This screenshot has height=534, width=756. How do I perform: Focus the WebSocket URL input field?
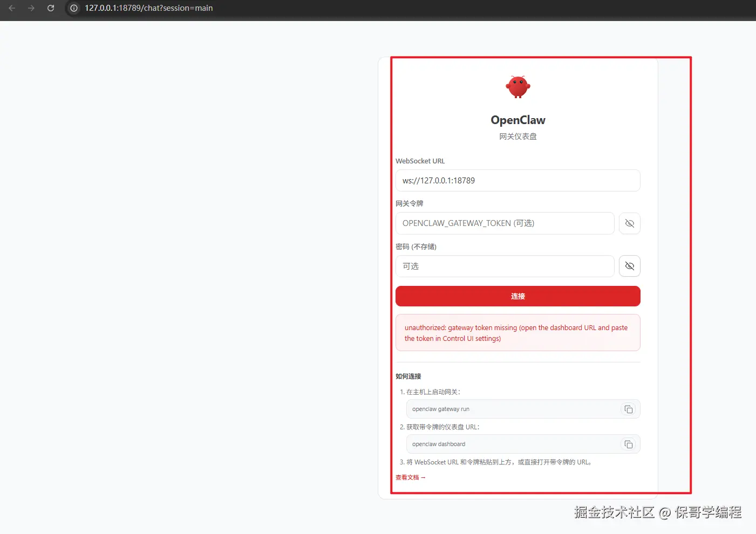[x=517, y=181]
